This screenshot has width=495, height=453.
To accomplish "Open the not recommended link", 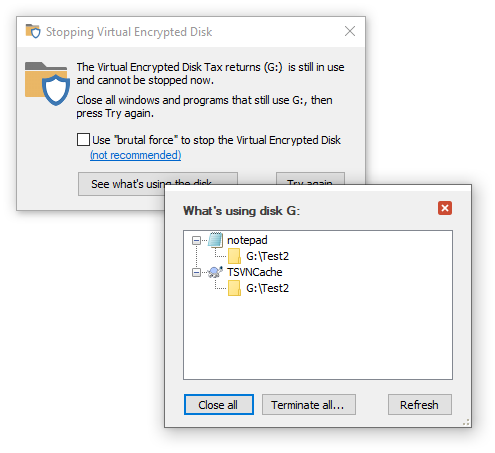I will click(135, 155).
